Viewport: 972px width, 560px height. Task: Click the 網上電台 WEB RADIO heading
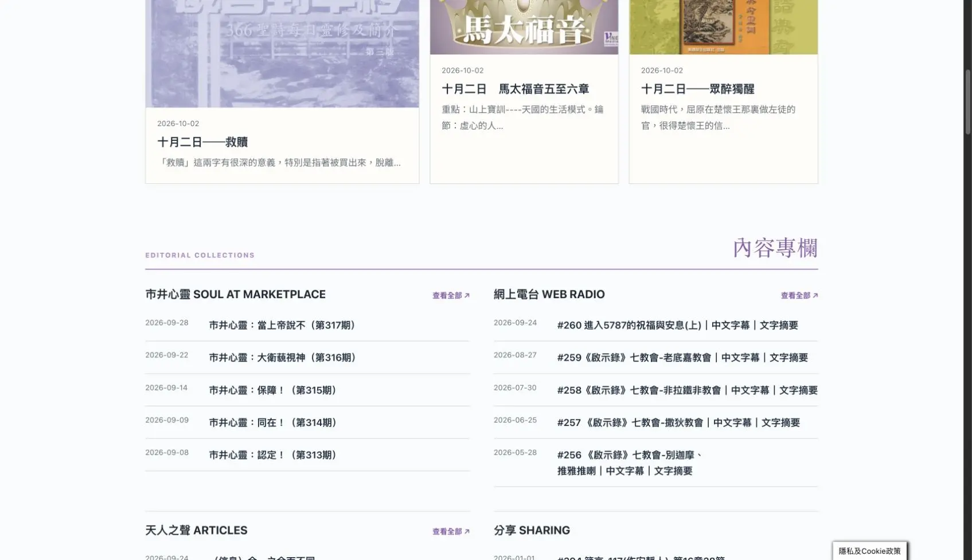tap(549, 295)
